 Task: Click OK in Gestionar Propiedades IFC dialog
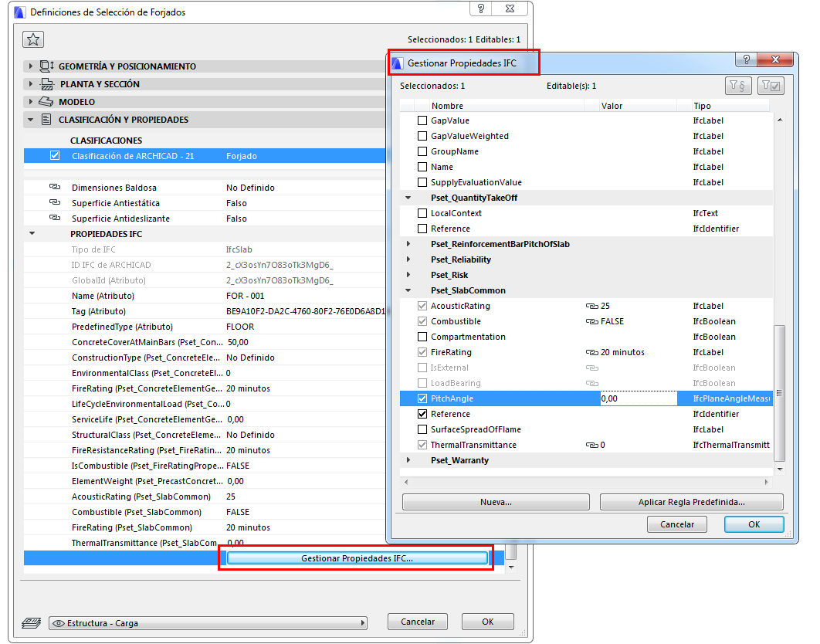754,524
